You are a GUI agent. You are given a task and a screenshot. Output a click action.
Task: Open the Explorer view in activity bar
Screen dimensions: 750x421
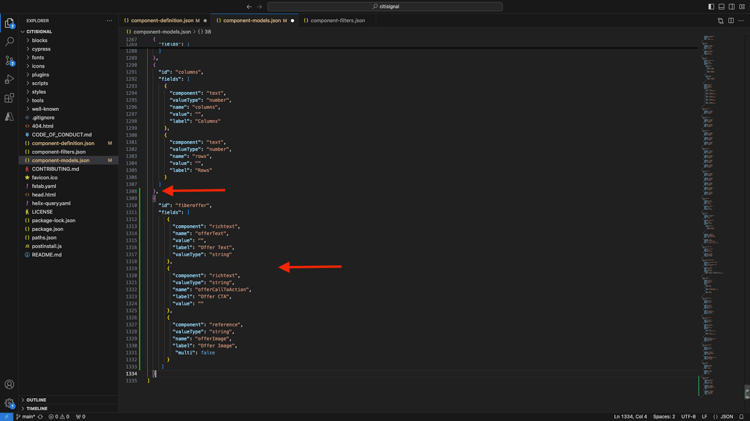tap(9, 23)
